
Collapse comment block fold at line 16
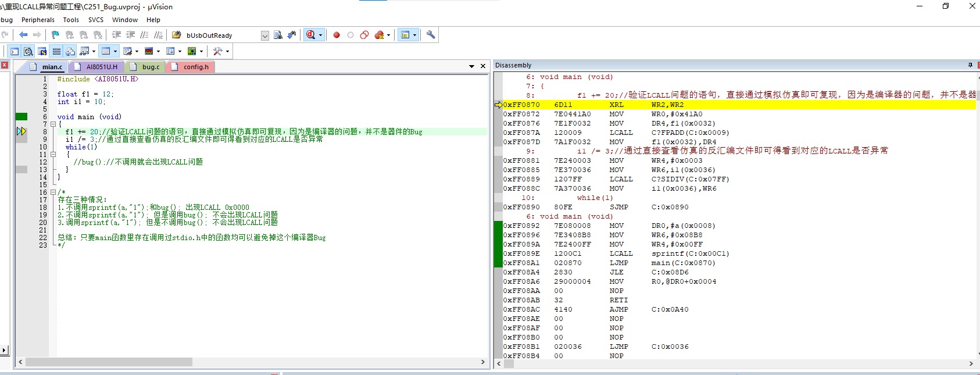point(53,192)
